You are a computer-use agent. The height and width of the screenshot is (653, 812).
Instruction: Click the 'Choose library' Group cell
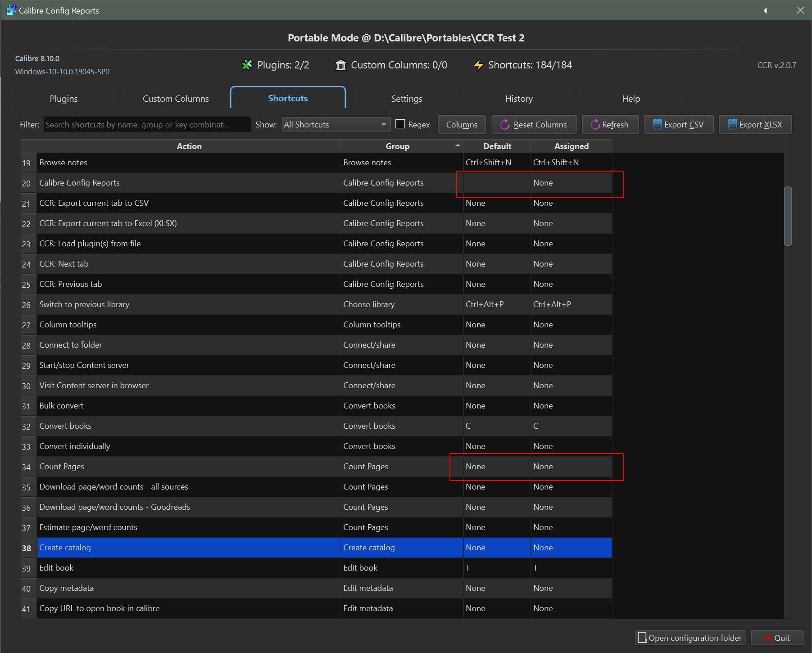point(402,304)
